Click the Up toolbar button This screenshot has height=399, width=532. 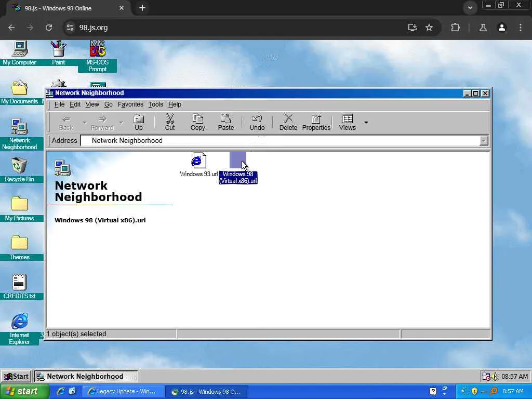pos(138,123)
